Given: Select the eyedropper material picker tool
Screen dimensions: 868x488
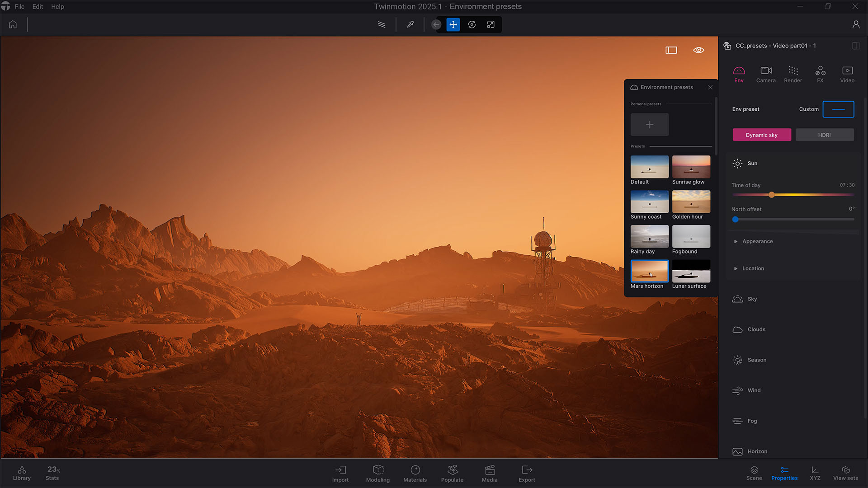Looking at the screenshot, I should (x=410, y=24).
